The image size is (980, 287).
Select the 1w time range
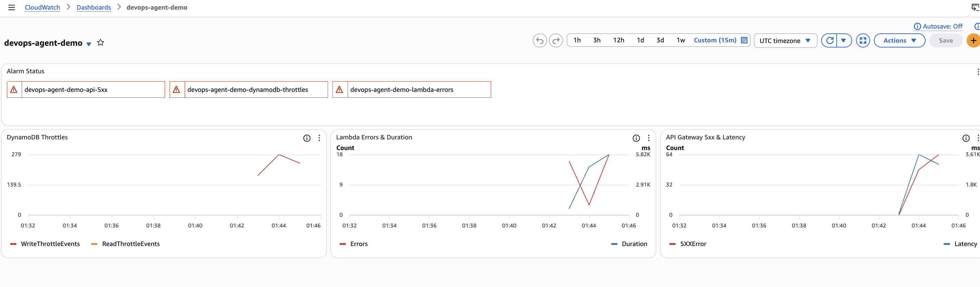point(681,40)
